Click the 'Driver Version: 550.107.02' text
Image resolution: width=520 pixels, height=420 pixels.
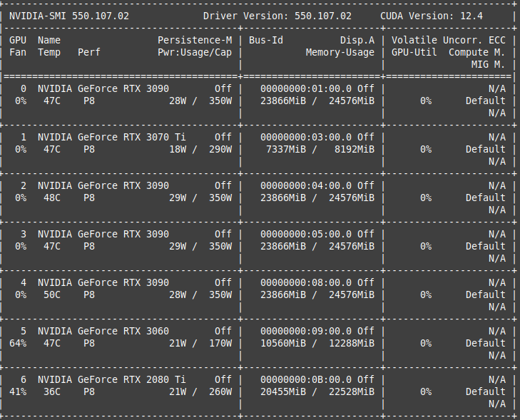coord(277,16)
